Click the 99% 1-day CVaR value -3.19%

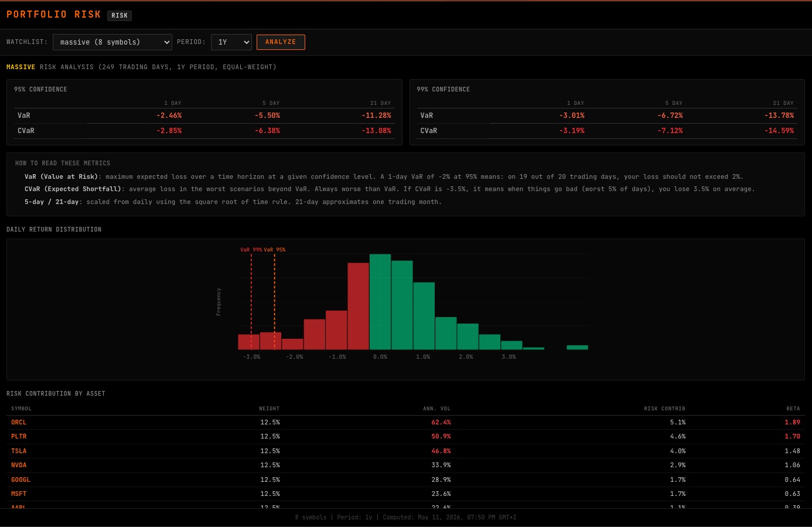point(572,131)
